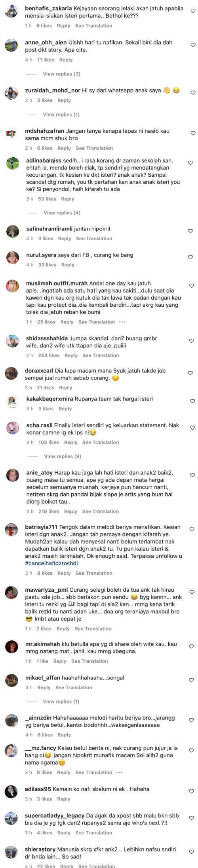Heart the comment by adlinabalqiss
198x868 pixels.
[190, 163]
